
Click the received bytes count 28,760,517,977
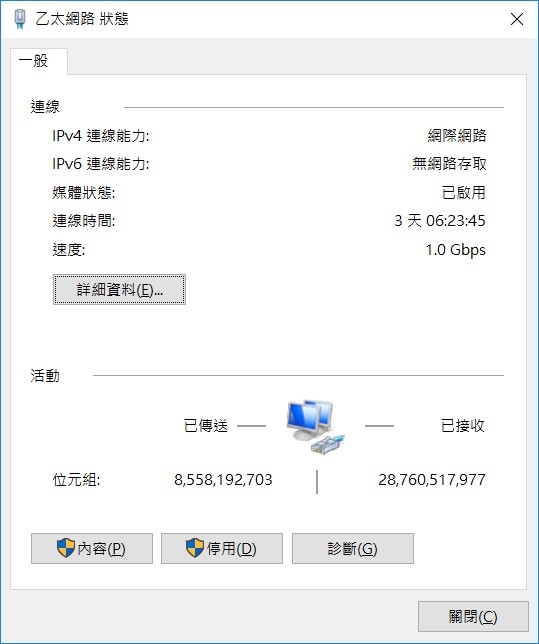pos(432,480)
